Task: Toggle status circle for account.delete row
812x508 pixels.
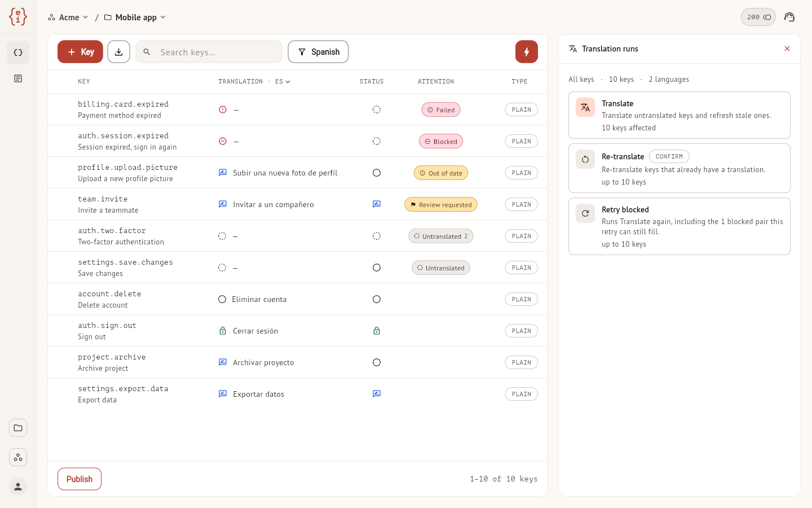Action: [377, 299]
